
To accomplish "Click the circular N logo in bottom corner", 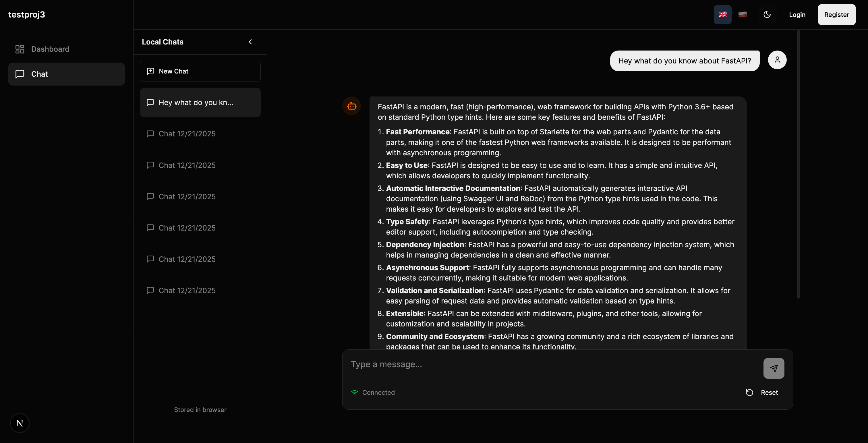I will click(x=20, y=423).
